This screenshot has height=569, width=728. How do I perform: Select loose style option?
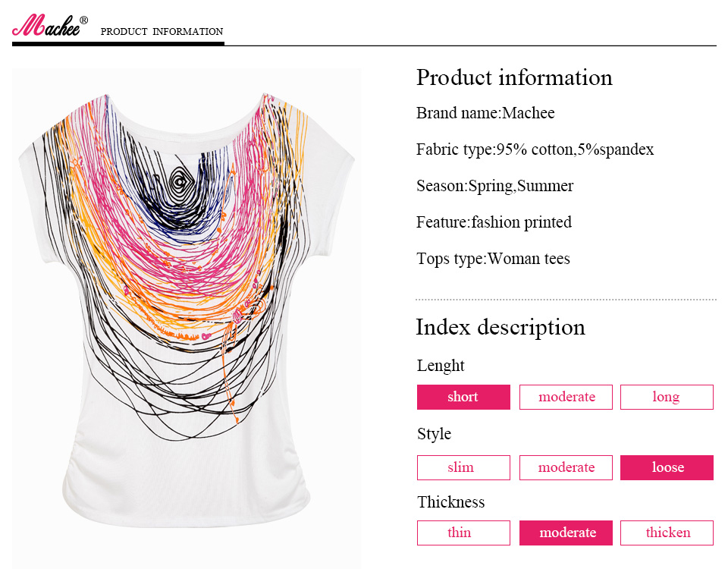click(667, 467)
